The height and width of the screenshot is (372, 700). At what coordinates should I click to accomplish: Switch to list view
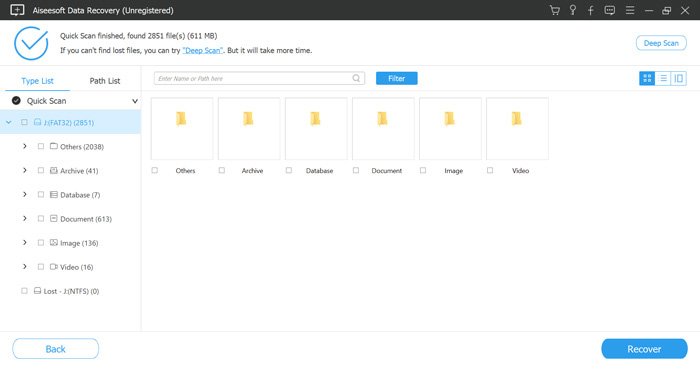point(663,79)
